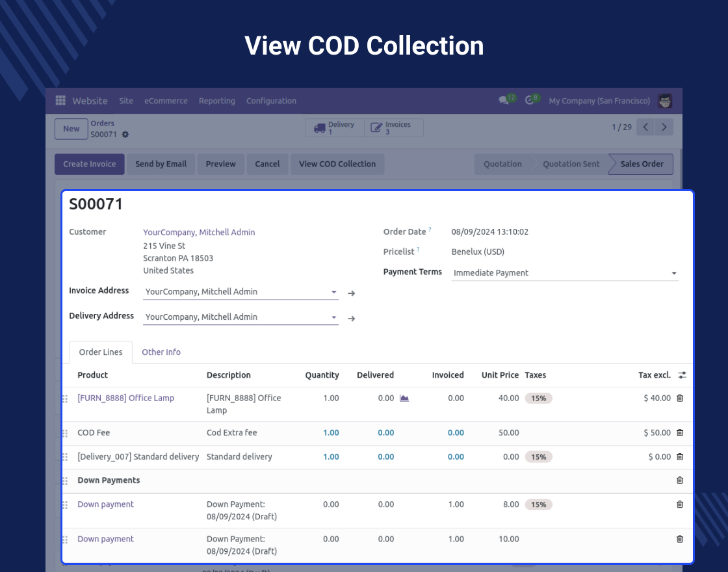
Task: Grab drag handle of Standard delivery line
Action: [x=65, y=457]
